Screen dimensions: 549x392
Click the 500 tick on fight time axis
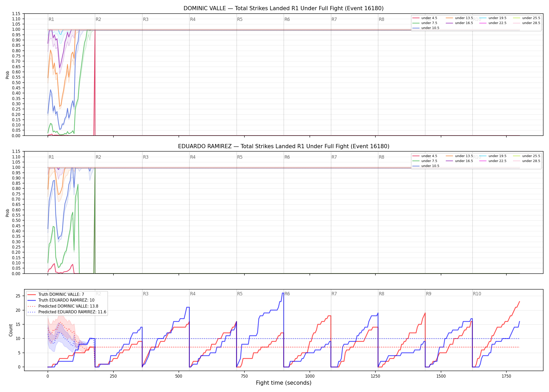(179, 376)
